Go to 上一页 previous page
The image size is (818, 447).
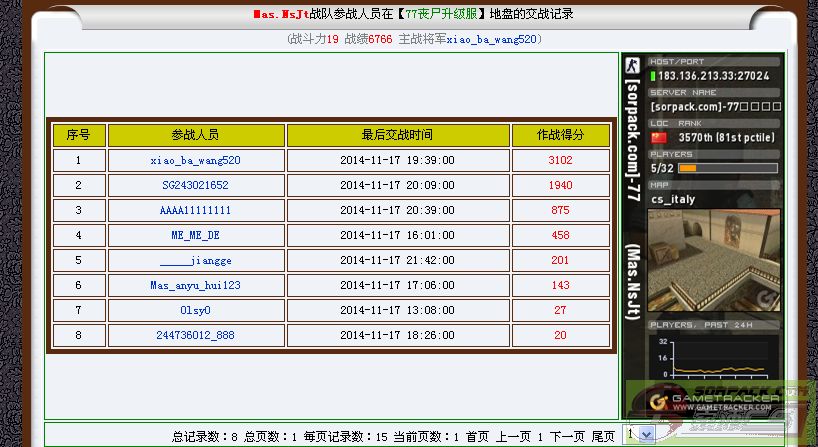513,437
